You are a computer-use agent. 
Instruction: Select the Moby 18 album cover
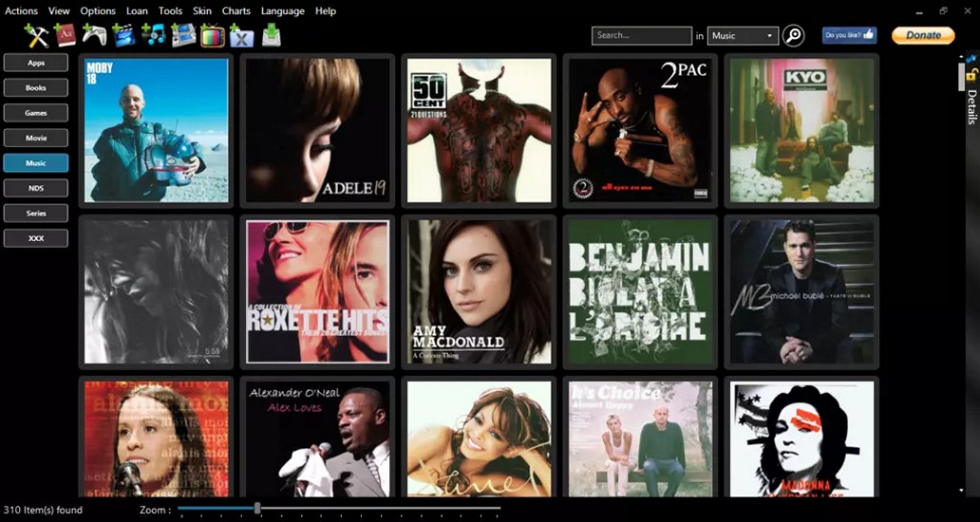(157, 131)
